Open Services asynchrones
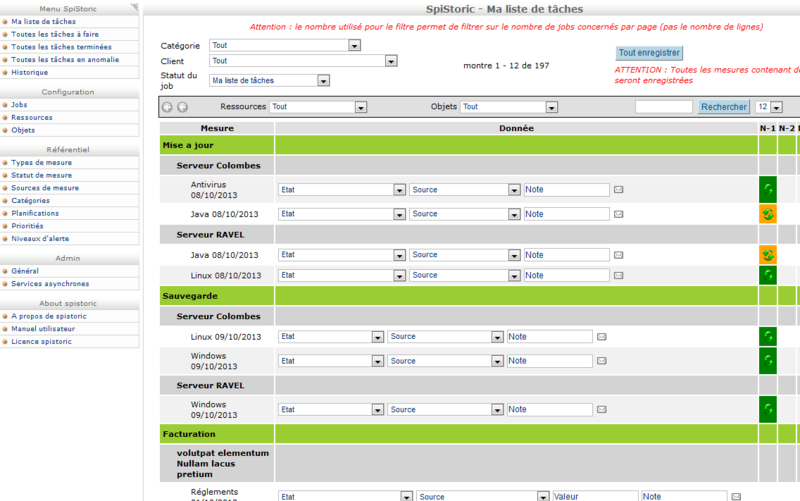The width and height of the screenshot is (800, 501). click(50, 284)
